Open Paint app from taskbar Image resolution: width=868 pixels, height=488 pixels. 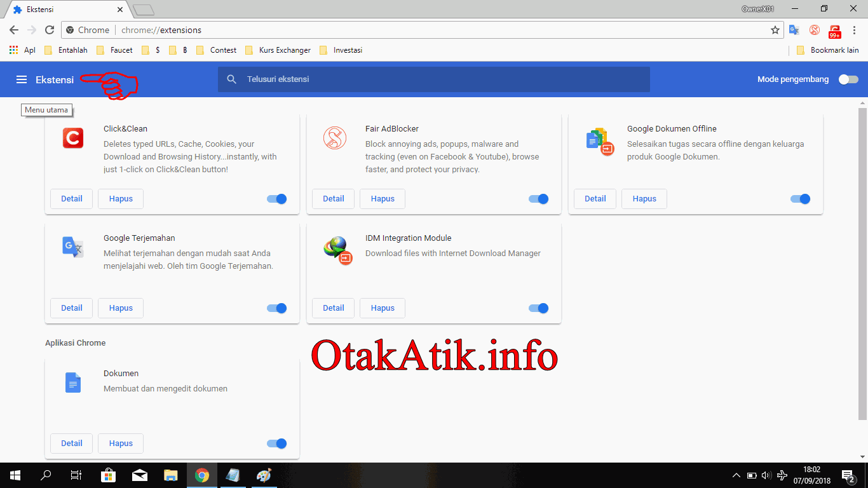point(263,475)
